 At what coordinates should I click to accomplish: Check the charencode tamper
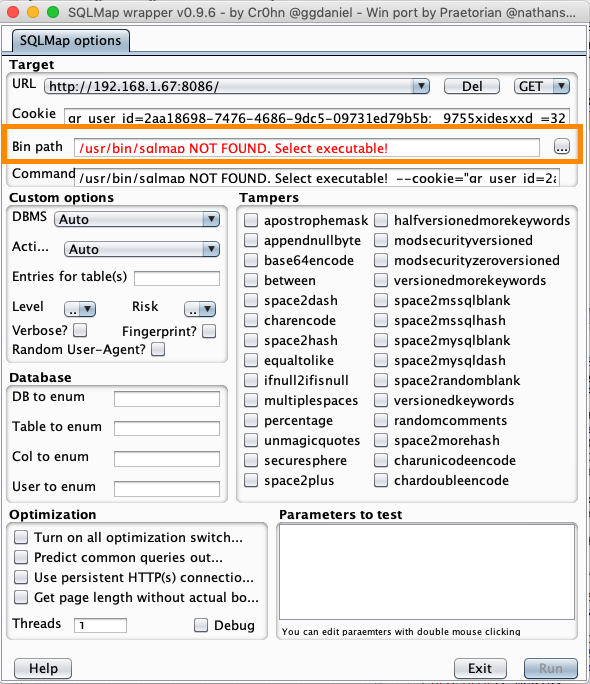251,321
